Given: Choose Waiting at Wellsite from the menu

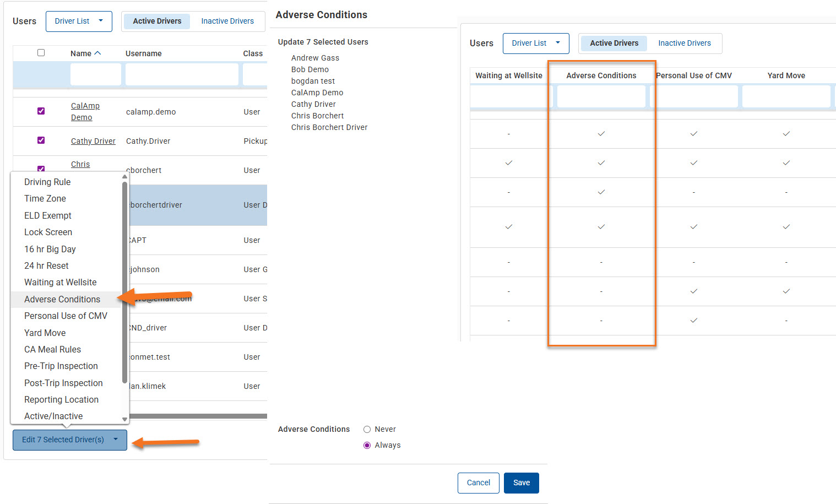Looking at the screenshot, I should pos(61,282).
